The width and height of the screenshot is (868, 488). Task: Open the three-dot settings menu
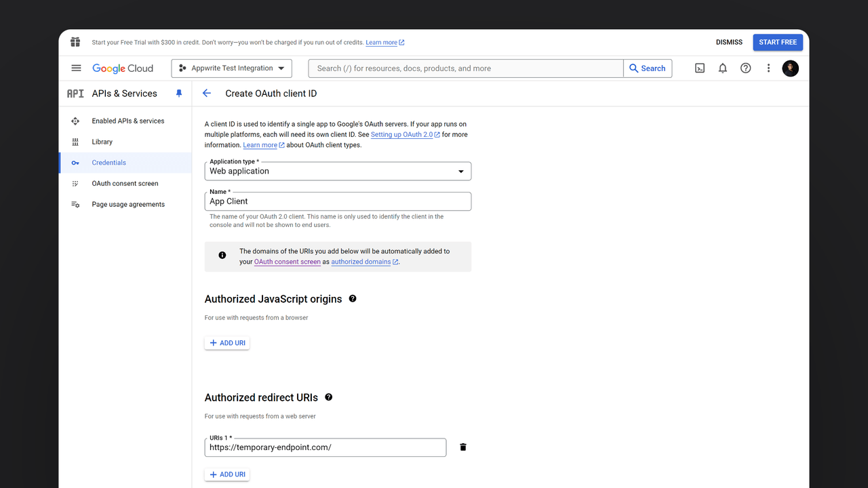[x=768, y=68]
